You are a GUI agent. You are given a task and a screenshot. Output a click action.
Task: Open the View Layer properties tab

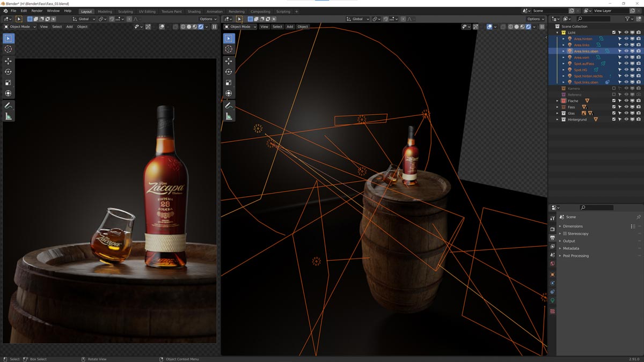click(552, 246)
